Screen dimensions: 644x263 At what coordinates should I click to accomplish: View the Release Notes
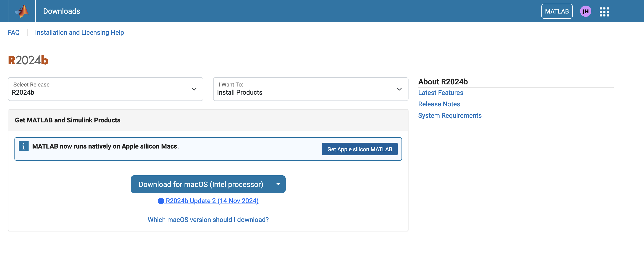[x=439, y=104]
